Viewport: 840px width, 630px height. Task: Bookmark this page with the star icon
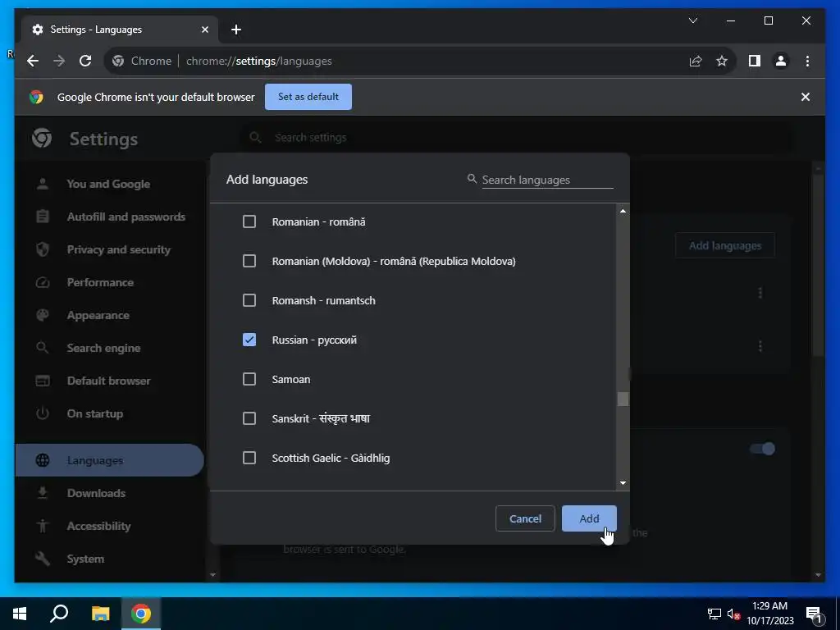click(722, 61)
